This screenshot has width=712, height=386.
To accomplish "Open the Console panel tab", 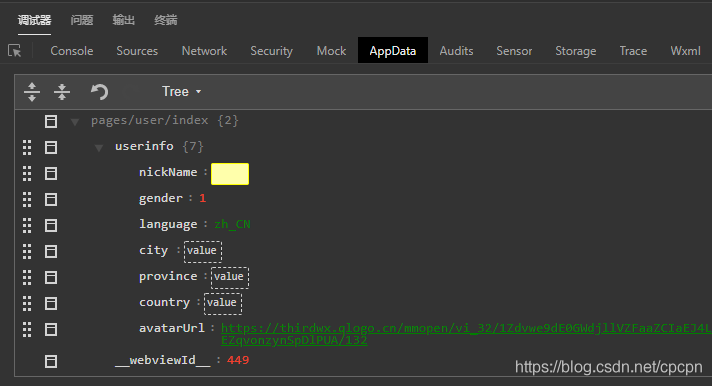I will point(72,50).
